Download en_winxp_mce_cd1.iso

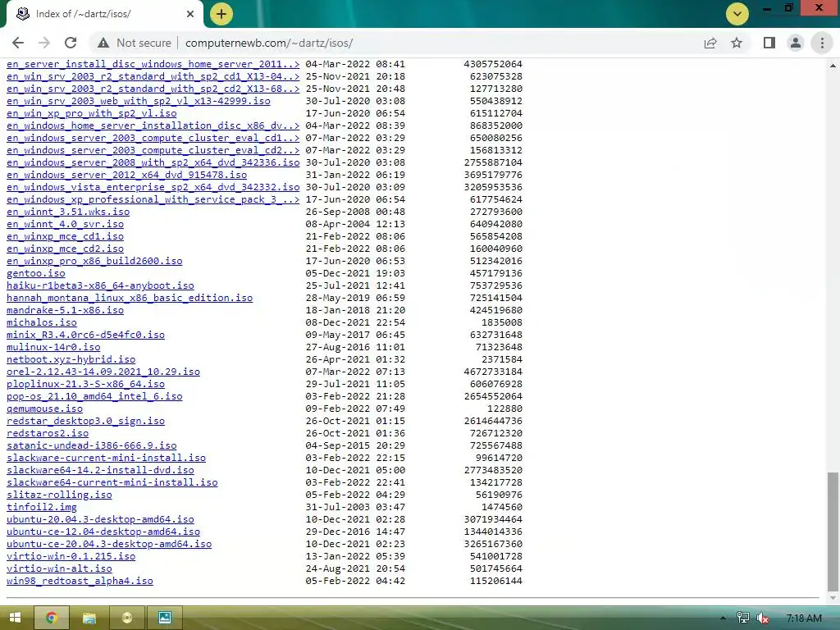[66, 236]
